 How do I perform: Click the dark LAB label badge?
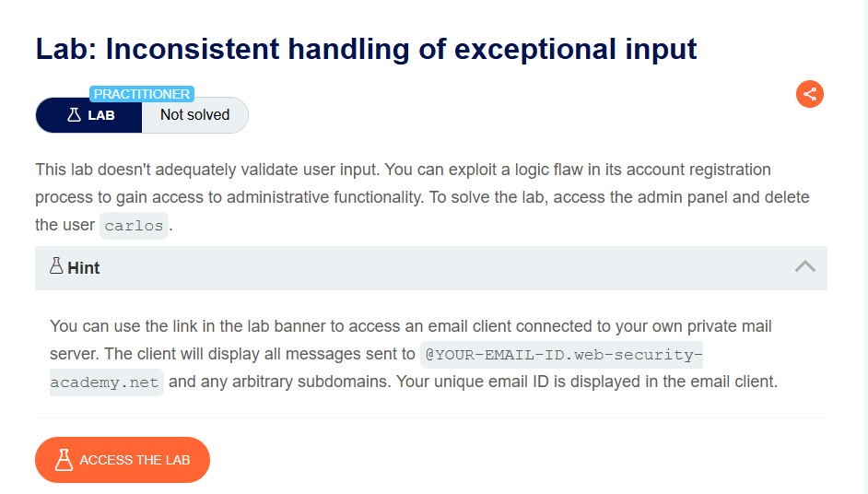pyautogui.click(x=88, y=115)
